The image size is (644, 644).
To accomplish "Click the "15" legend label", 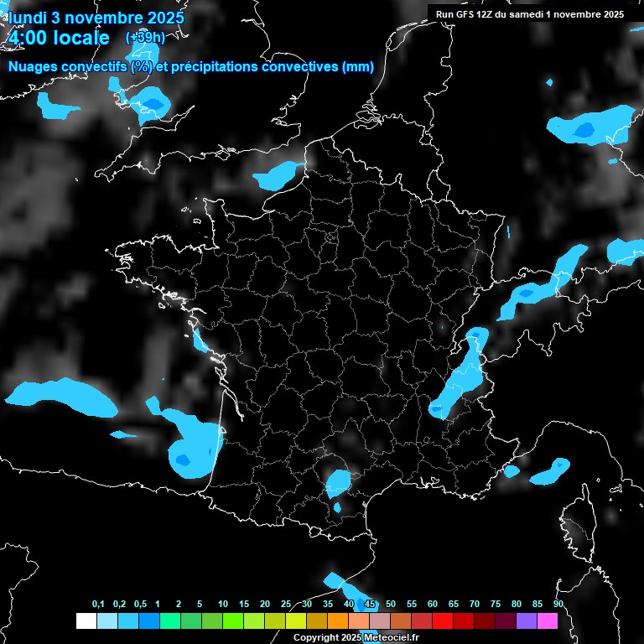I will [244, 604].
